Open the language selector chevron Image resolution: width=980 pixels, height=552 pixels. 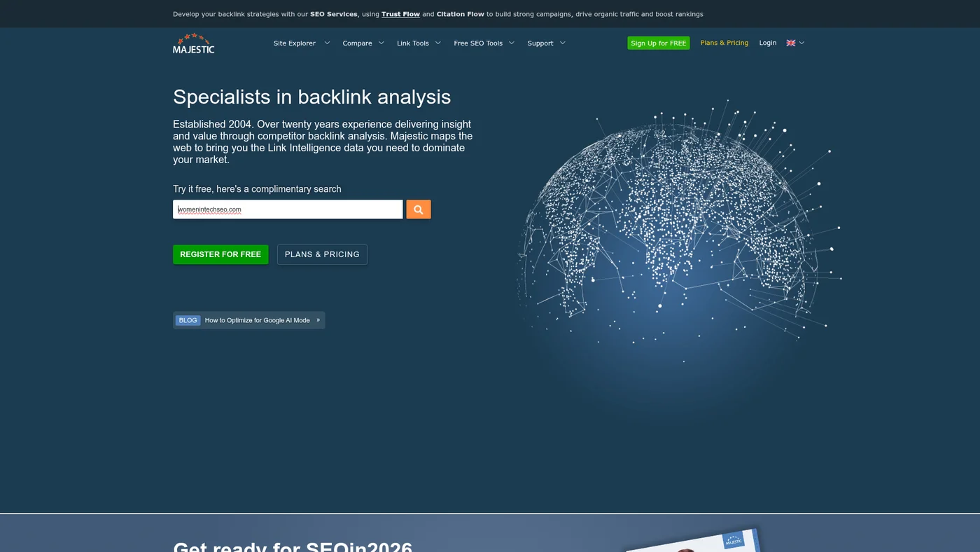801,43
